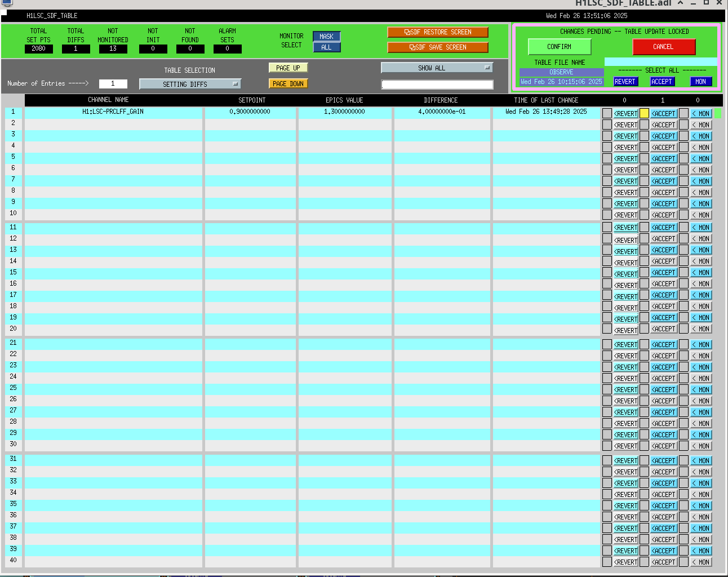Click the empty field below SHOW ALL
This screenshot has width=728, height=577.
pyautogui.click(x=437, y=85)
